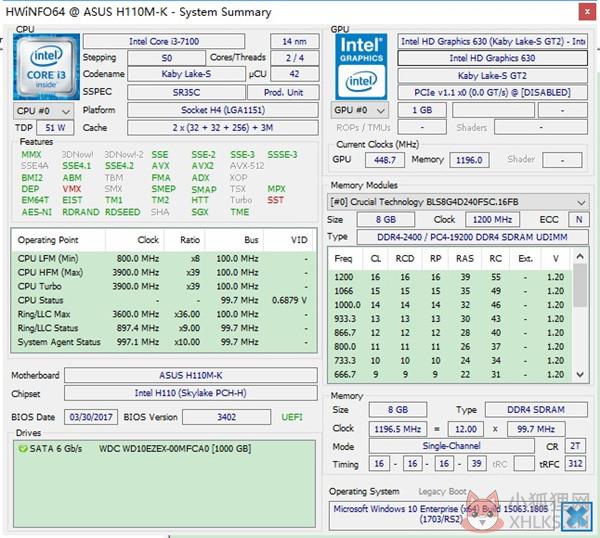Click the µCU value 42
Image resolution: width=600 pixels, height=538 pixels.
tap(294, 74)
